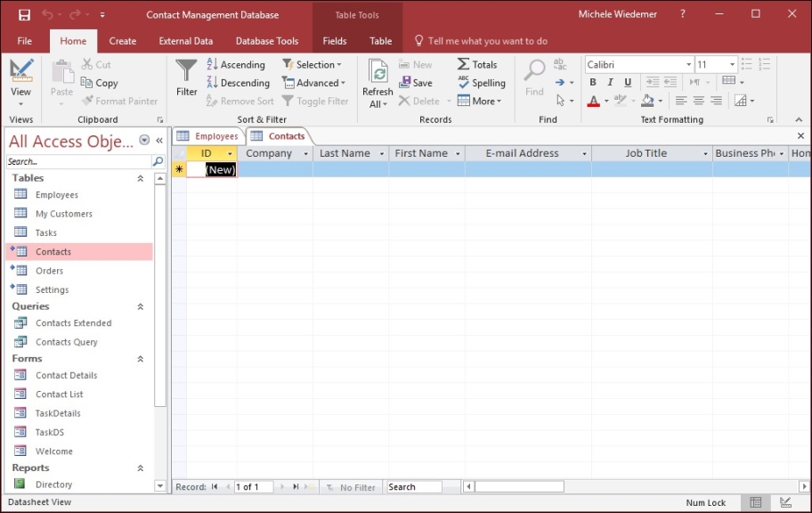This screenshot has height=513, width=812.
Task: Collapse the Tables group in navigation pane
Action: click(141, 178)
